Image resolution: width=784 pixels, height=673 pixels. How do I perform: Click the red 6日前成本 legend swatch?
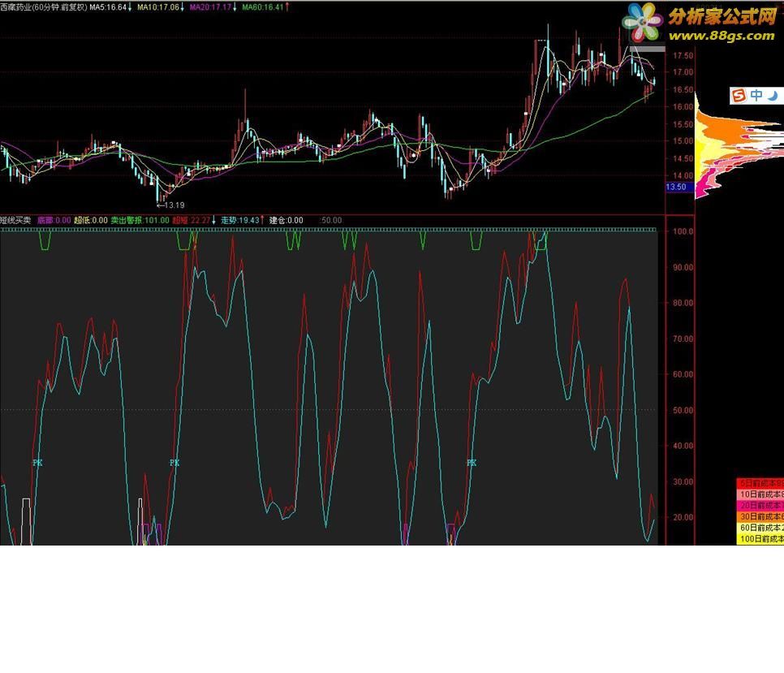(760, 484)
